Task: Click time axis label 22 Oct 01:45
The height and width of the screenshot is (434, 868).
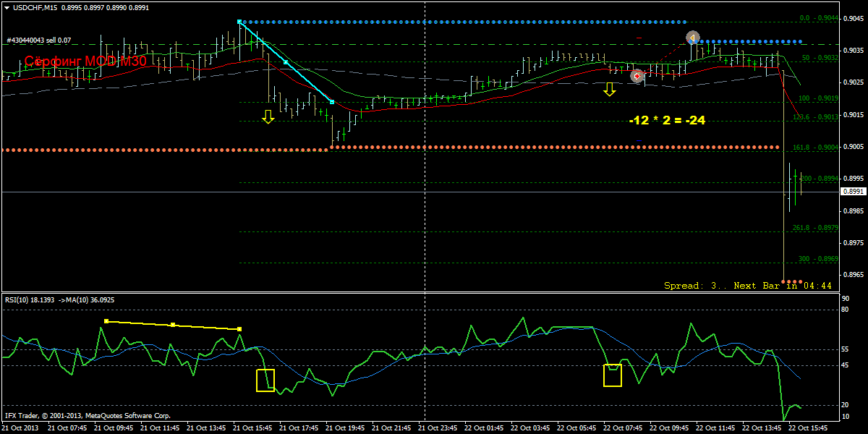Action: [x=485, y=428]
